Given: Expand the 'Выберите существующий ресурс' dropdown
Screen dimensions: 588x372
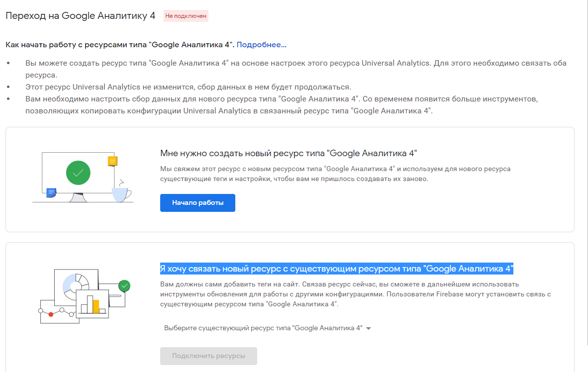Looking at the screenshot, I should 268,328.
